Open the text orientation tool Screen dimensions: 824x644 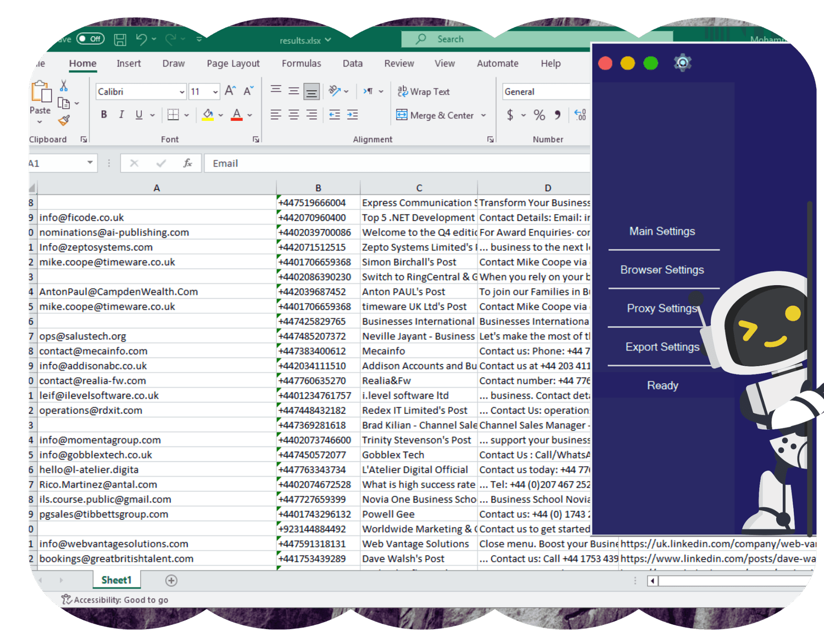(335, 91)
